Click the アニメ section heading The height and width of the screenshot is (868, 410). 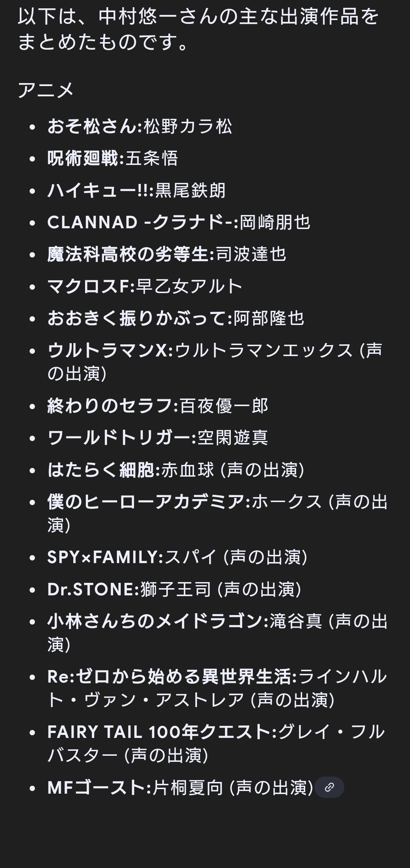46,90
